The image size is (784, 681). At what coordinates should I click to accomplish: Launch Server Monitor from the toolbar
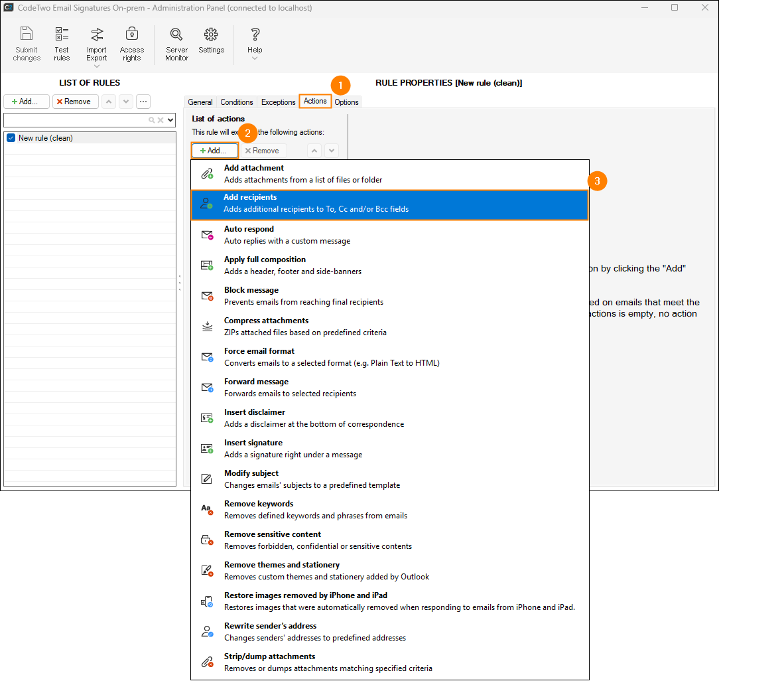176,35
